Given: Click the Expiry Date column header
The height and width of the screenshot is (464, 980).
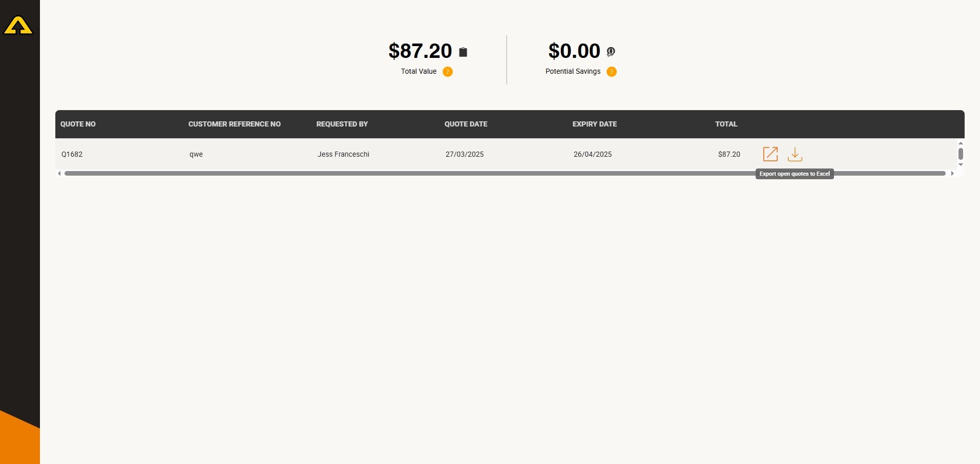Looking at the screenshot, I should click(x=594, y=124).
